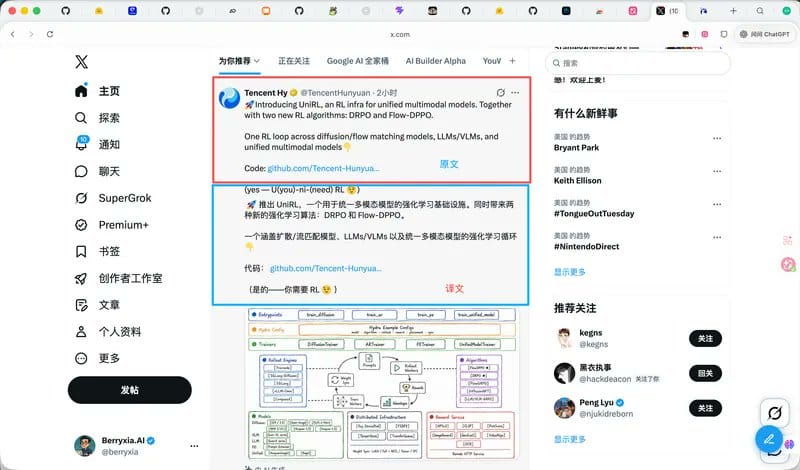Click the 发帖 post button
The height and width of the screenshot is (470, 800).
(x=130, y=390)
